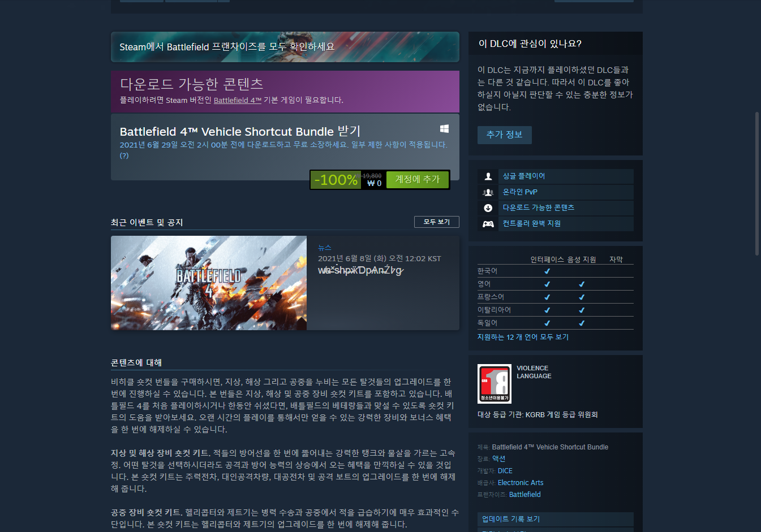Viewport: 761px width, 532px height.
Task: Click the 18 age rating badge
Action: point(495,384)
